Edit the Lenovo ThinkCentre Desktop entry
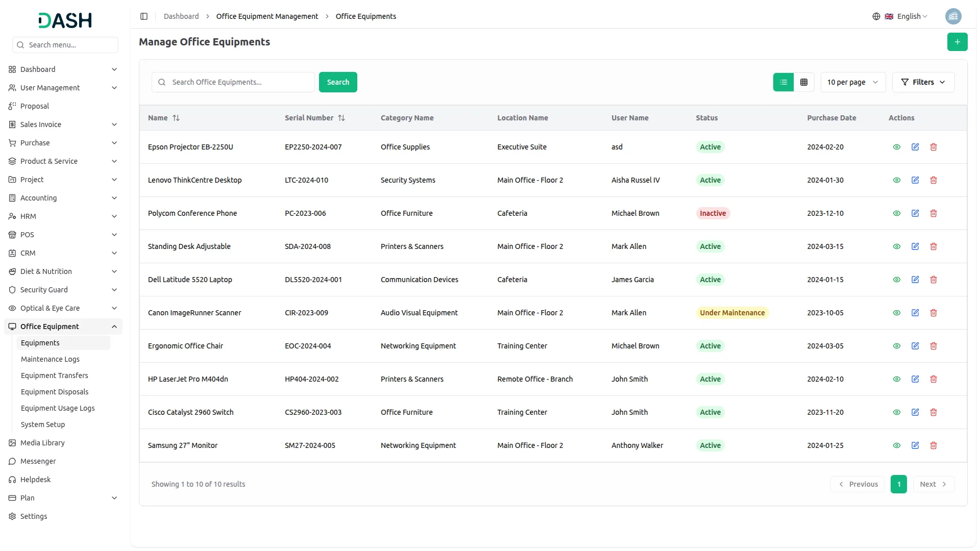This screenshot has height=551, width=980. click(x=915, y=180)
